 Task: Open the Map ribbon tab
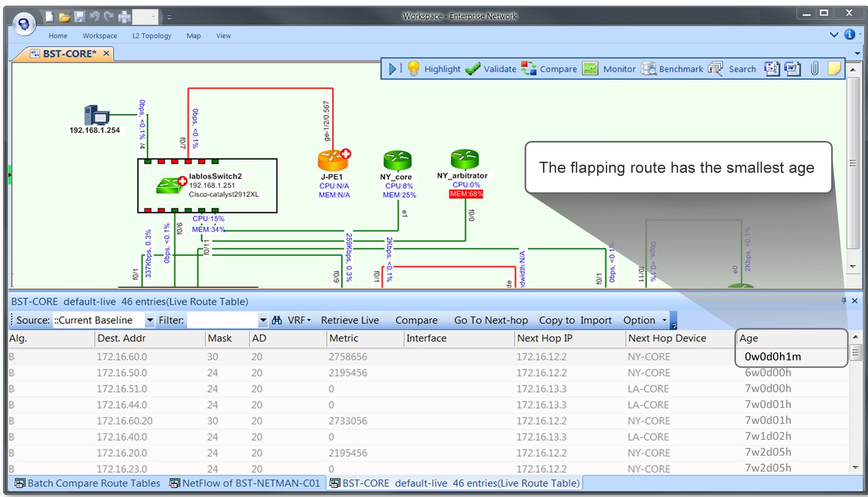(x=194, y=35)
